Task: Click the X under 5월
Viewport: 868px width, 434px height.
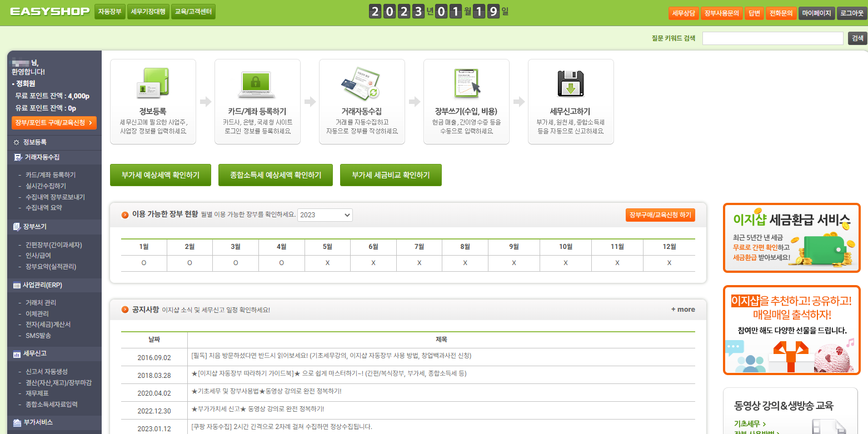Action: point(327,263)
